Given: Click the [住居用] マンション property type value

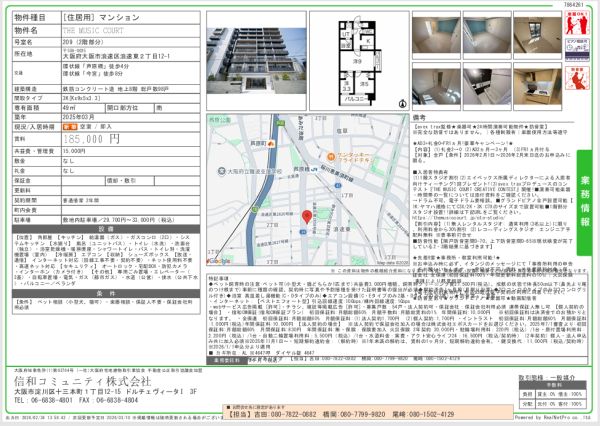Looking at the screenshot, I should click(101, 18).
